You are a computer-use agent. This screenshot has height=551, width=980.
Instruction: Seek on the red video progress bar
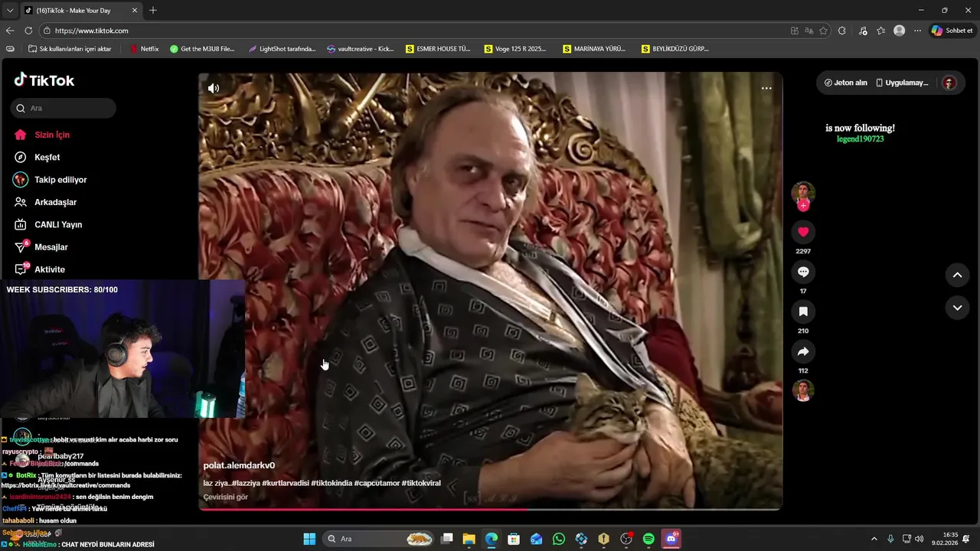pyautogui.click(x=490, y=509)
